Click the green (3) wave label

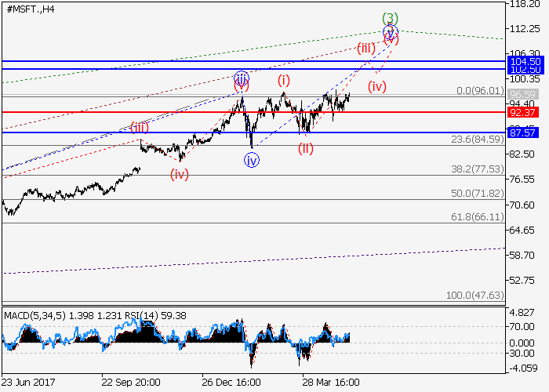390,17
